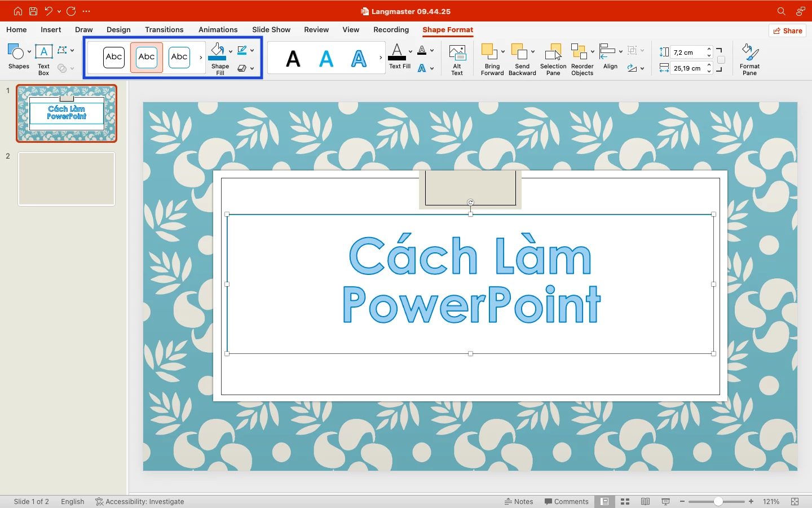
Task: Open Alt Text
Action: (457, 59)
